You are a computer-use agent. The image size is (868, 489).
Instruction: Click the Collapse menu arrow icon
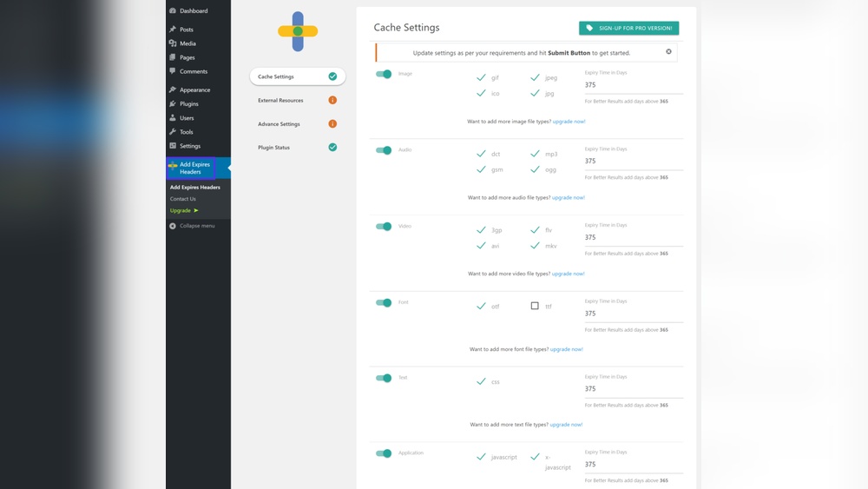173,226
